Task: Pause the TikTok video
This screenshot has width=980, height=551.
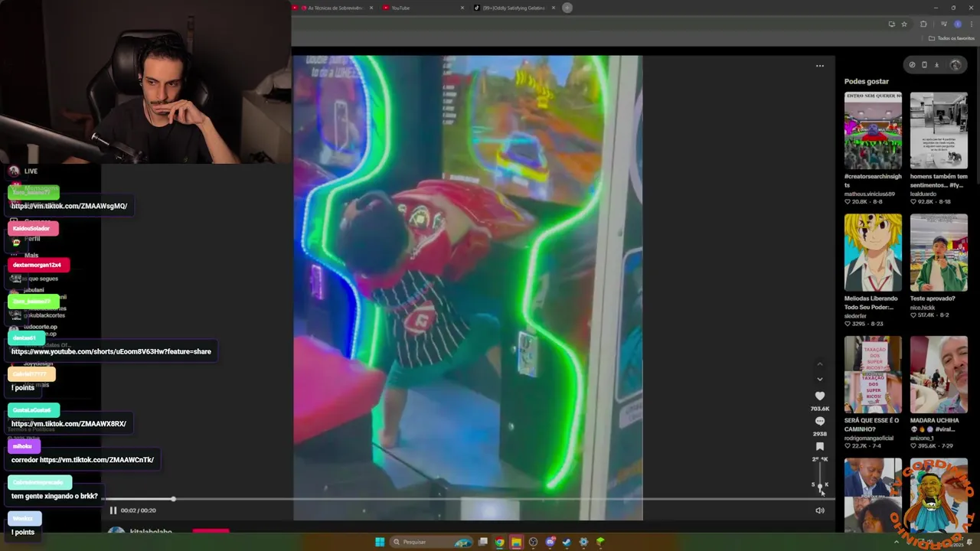Action: (x=113, y=510)
